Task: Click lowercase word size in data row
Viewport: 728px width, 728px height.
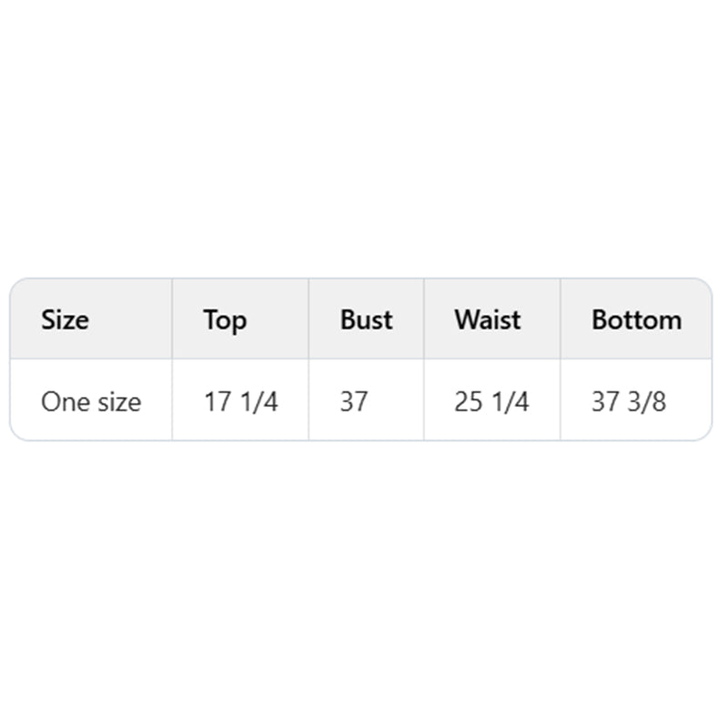Action: [x=116, y=401]
